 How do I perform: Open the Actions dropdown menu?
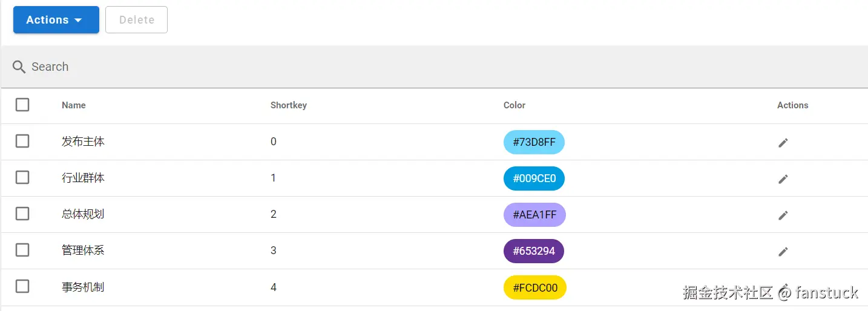[x=56, y=20]
